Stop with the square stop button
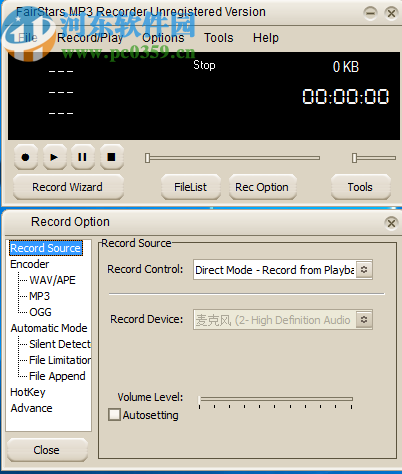Viewport: 402px width, 474px height. click(112, 157)
